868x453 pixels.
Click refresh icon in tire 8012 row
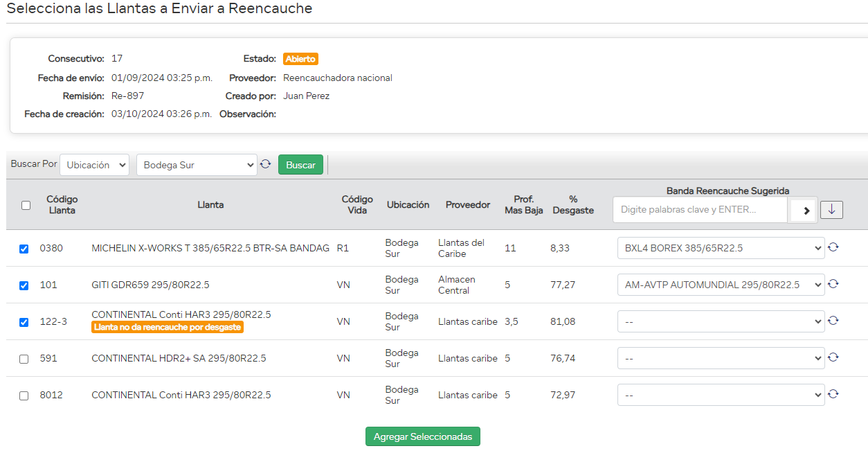[833, 393]
